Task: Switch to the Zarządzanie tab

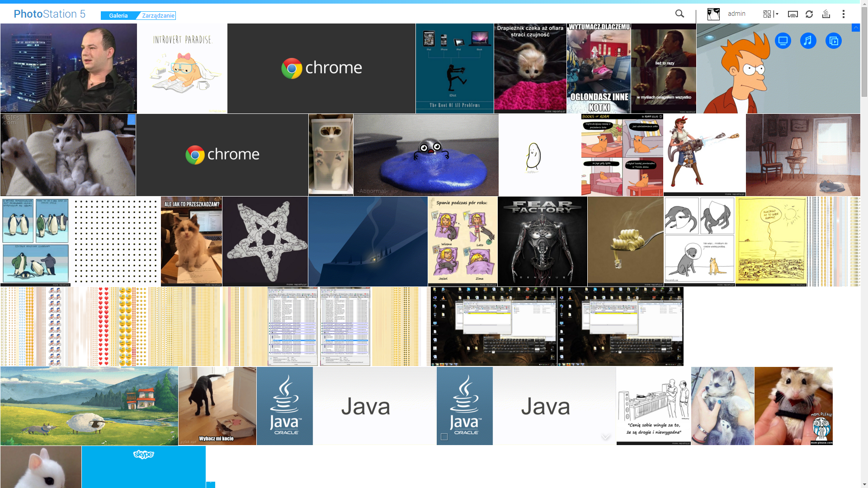Action: pyautogui.click(x=158, y=16)
